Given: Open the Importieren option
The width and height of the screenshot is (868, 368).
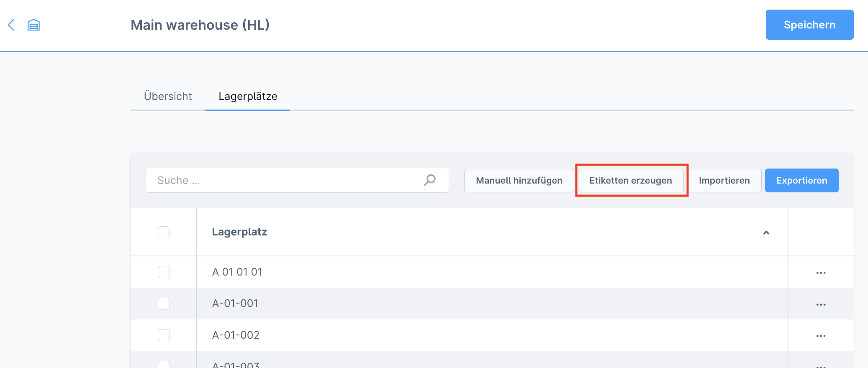Looking at the screenshot, I should coord(724,180).
